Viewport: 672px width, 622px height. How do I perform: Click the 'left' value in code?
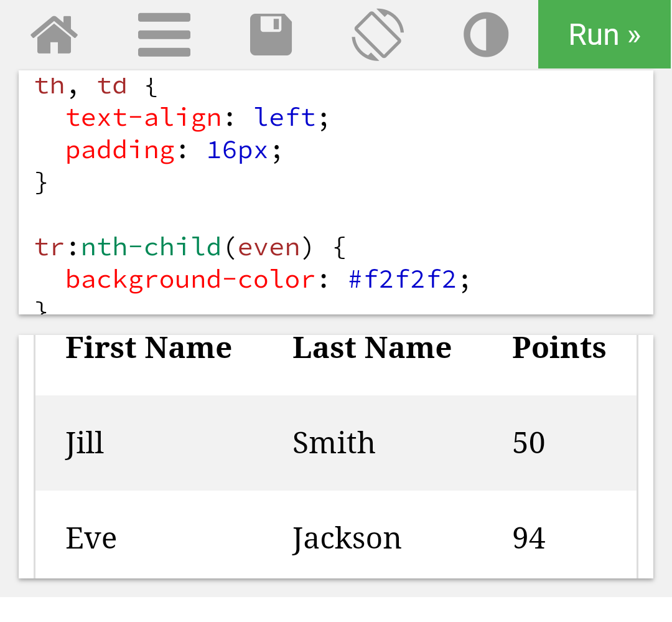tap(284, 117)
